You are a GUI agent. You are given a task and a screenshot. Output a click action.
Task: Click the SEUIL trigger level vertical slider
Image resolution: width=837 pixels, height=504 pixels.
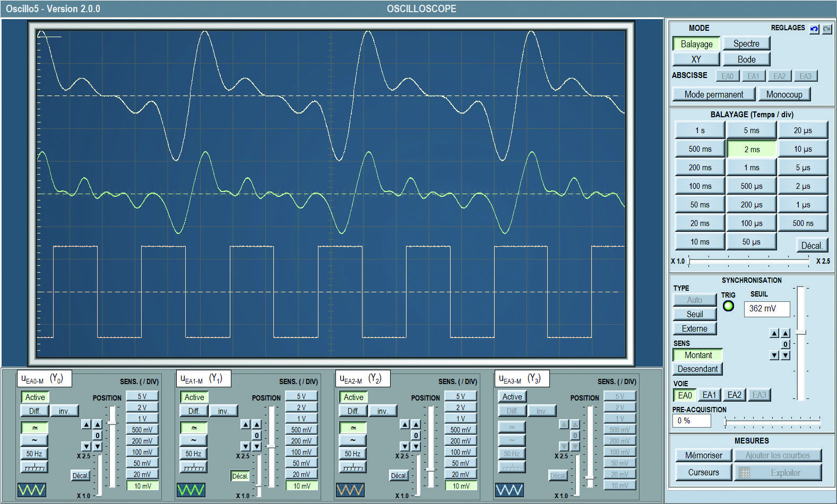(801, 343)
